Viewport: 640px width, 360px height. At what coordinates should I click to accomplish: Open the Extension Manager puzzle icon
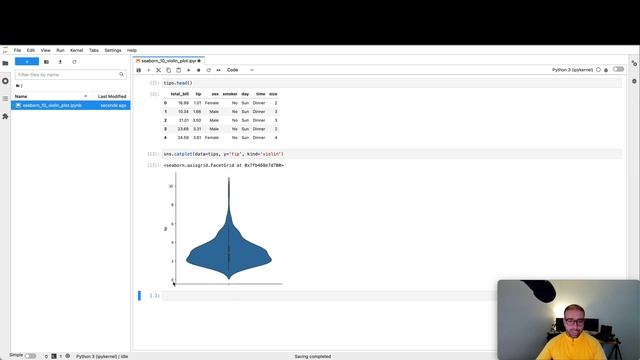[5, 117]
